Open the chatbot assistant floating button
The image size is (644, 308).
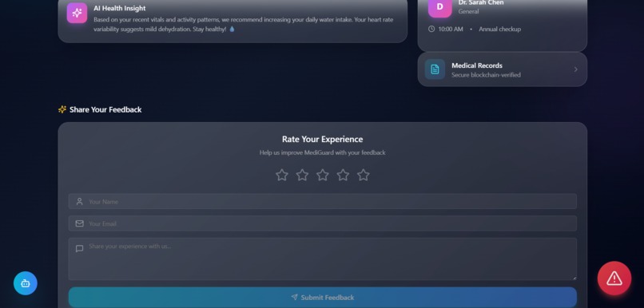pyautogui.click(x=26, y=283)
